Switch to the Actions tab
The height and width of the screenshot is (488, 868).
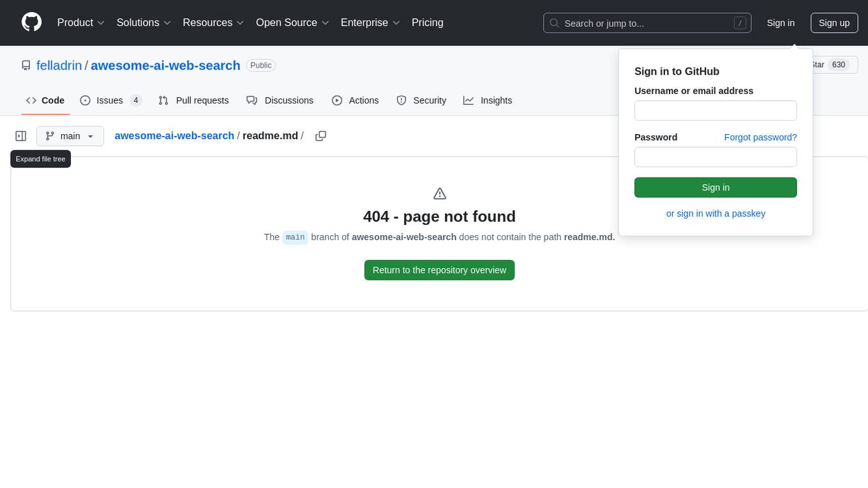(x=355, y=100)
